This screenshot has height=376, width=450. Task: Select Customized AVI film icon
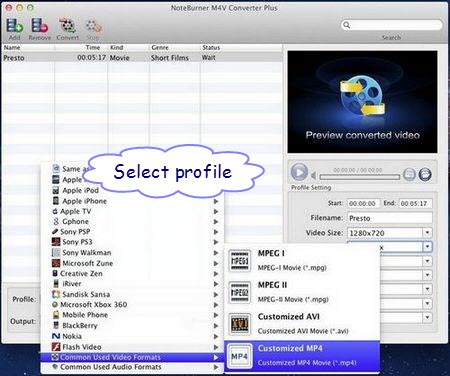coord(240,324)
